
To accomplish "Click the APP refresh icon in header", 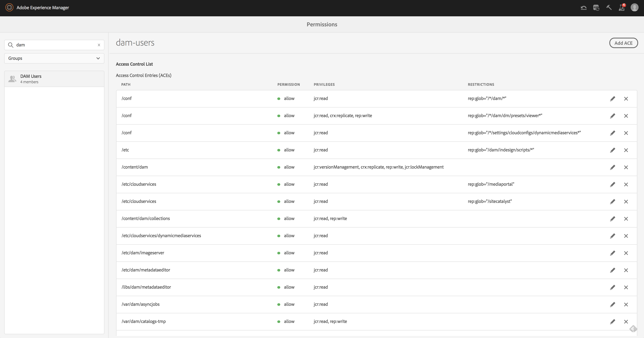I will (596, 8).
